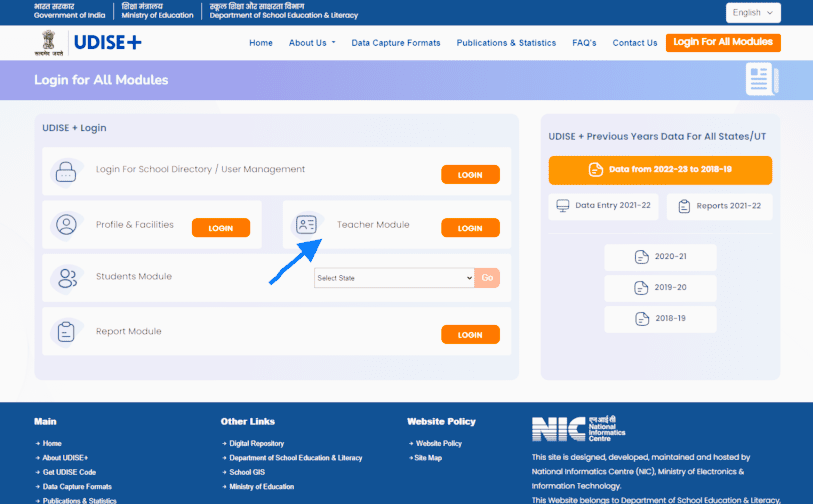Click the Students Module group icon
This screenshot has height=504, width=813.
coord(66,278)
